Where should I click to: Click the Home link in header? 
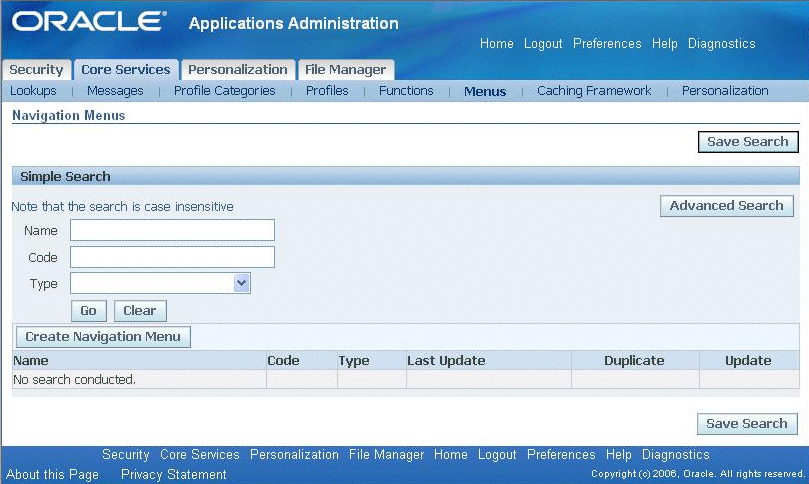click(496, 43)
